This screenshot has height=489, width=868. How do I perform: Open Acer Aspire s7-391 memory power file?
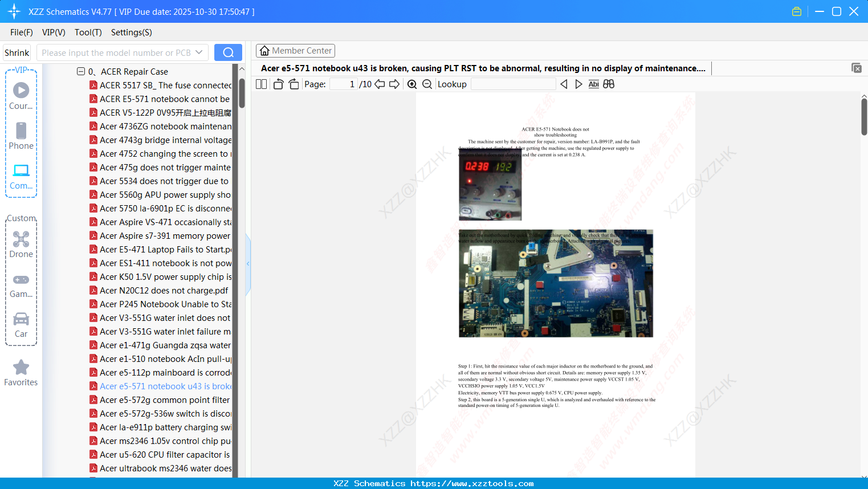[160, 235]
